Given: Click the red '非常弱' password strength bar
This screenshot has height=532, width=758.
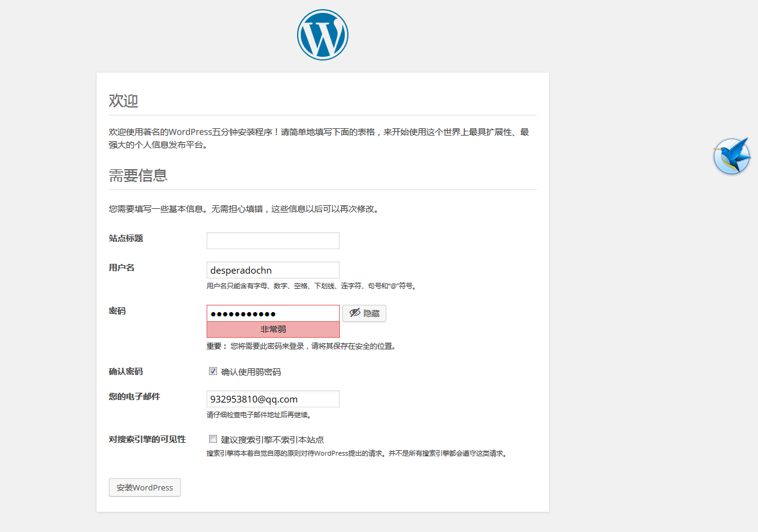Looking at the screenshot, I should [273, 329].
